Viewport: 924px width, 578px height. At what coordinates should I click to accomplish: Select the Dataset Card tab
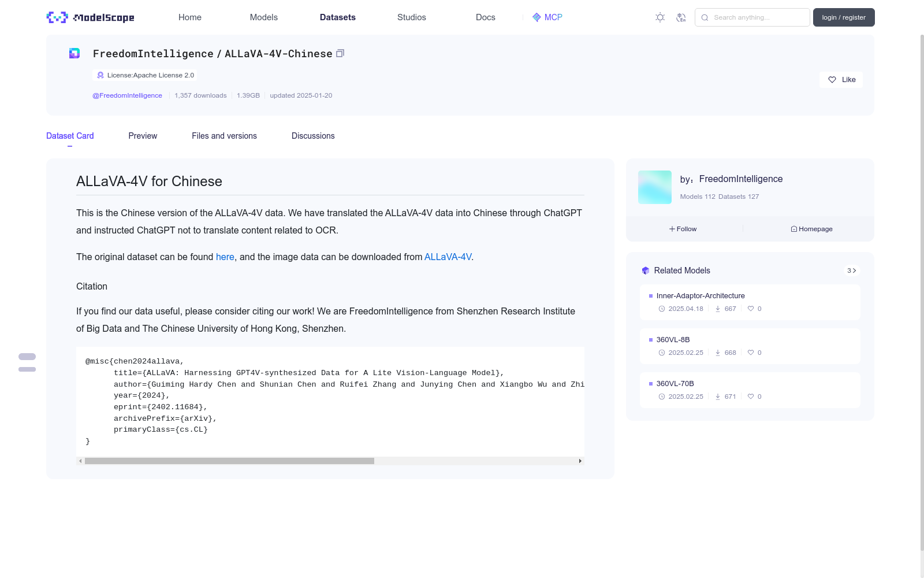[x=70, y=136]
